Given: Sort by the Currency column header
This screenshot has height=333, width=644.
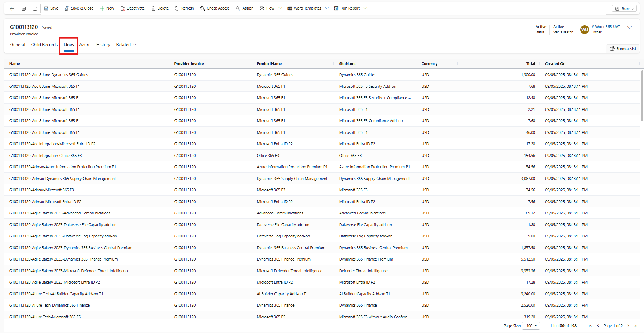Looking at the screenshot, I should tap(429, 64).
